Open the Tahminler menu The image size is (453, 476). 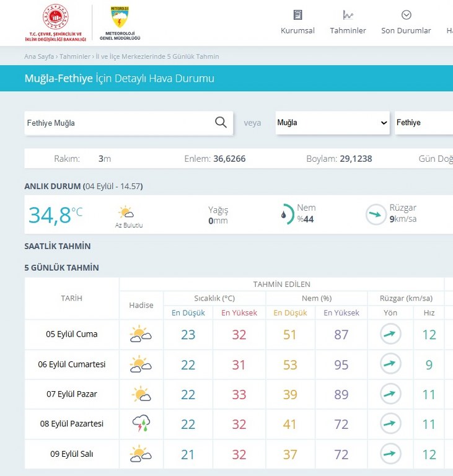tap(348, 22)
